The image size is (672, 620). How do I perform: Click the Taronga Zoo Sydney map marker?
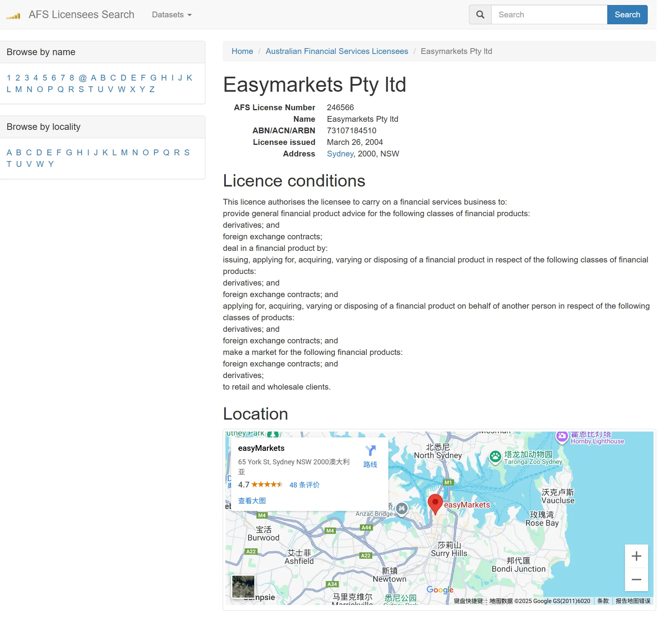495,457
